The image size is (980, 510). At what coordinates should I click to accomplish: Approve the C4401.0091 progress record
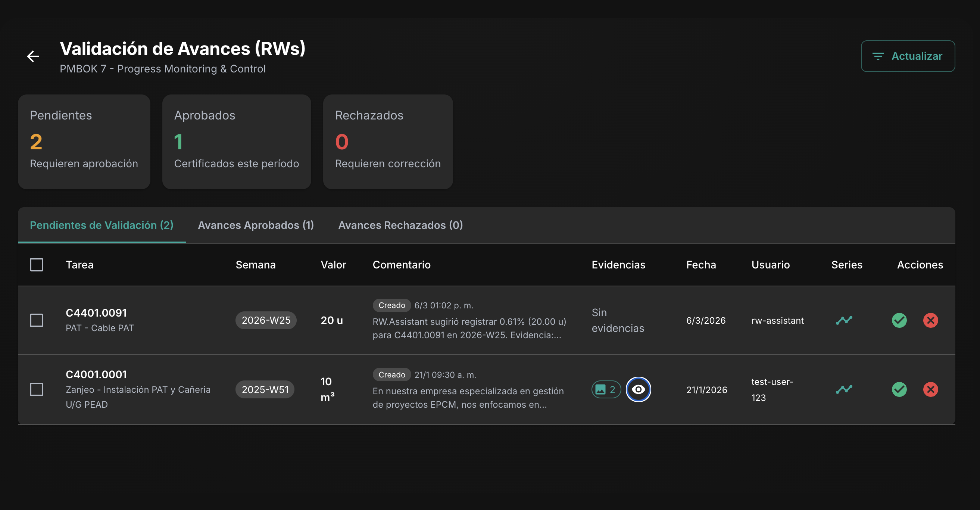pyautogui.click(x=899, y=320)
